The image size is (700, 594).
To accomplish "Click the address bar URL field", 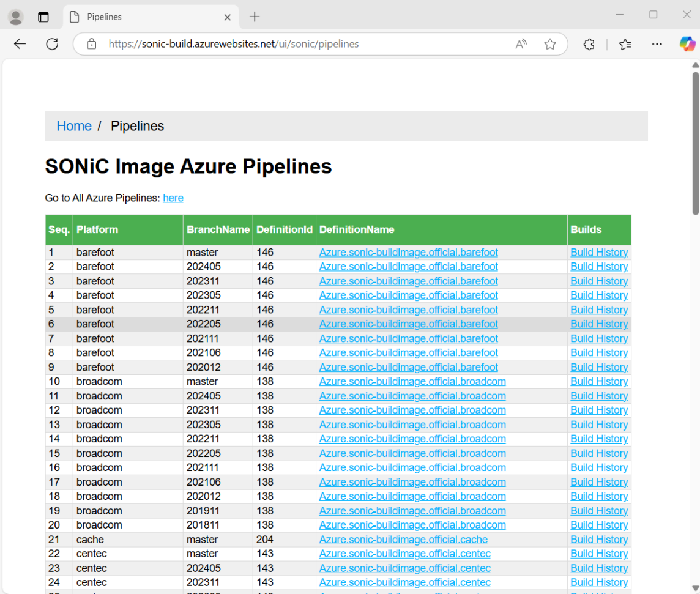I will tap(306, 44).
